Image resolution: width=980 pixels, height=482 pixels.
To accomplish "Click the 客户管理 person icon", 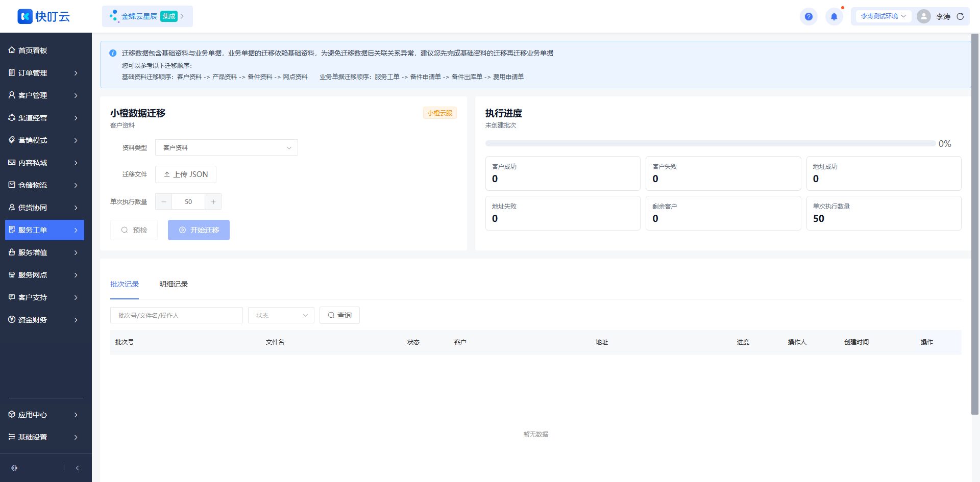I will click(x=12, y=95).
